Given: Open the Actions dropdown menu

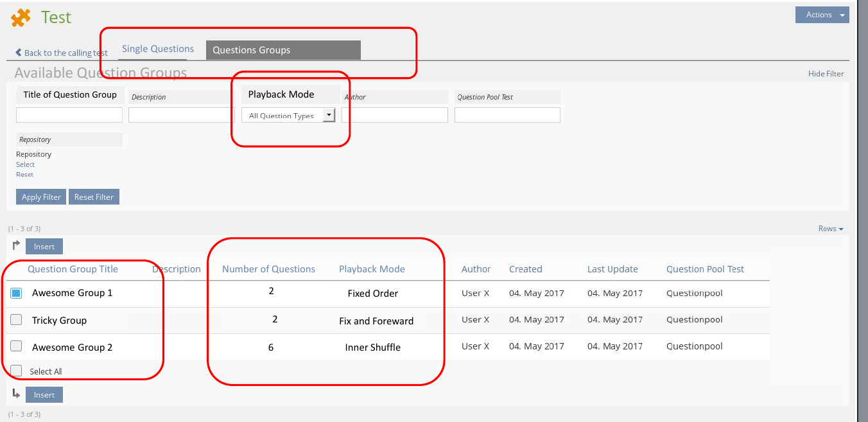Looking at the screenshot, I should (822, 15).
